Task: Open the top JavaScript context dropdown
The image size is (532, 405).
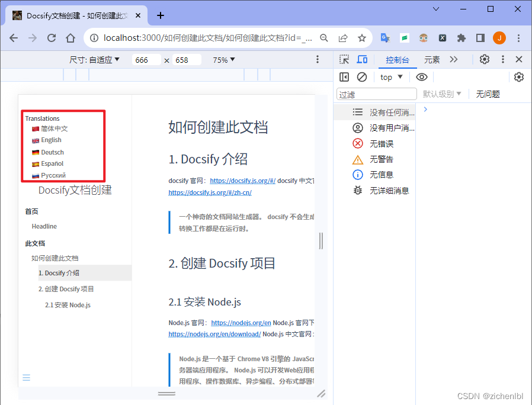Action: click(x=391, y=78)
